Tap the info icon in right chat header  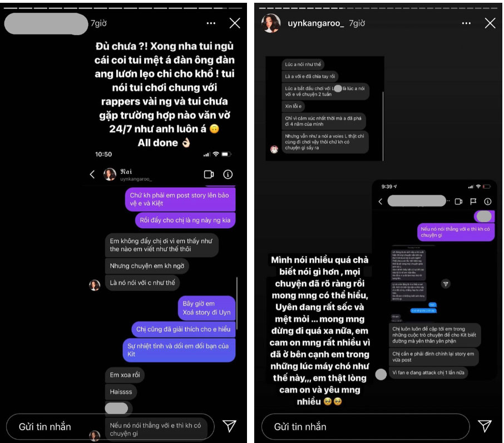[x=488, y=201]
